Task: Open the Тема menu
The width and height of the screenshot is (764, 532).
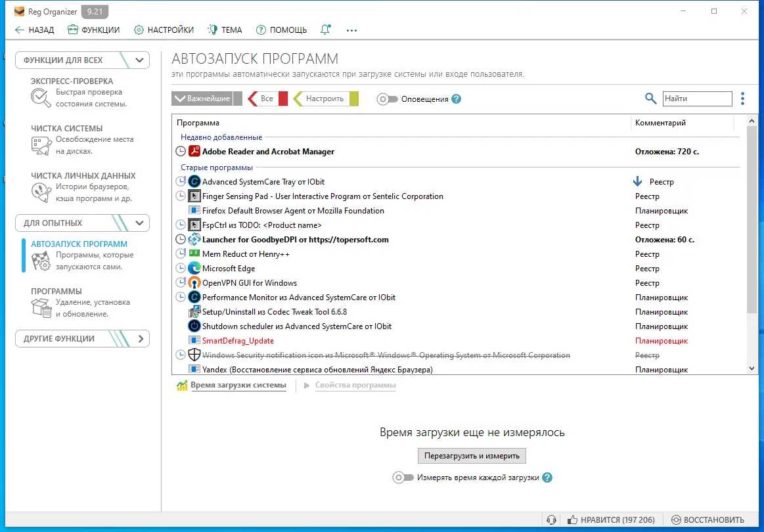Action: (x=225, y=30)
